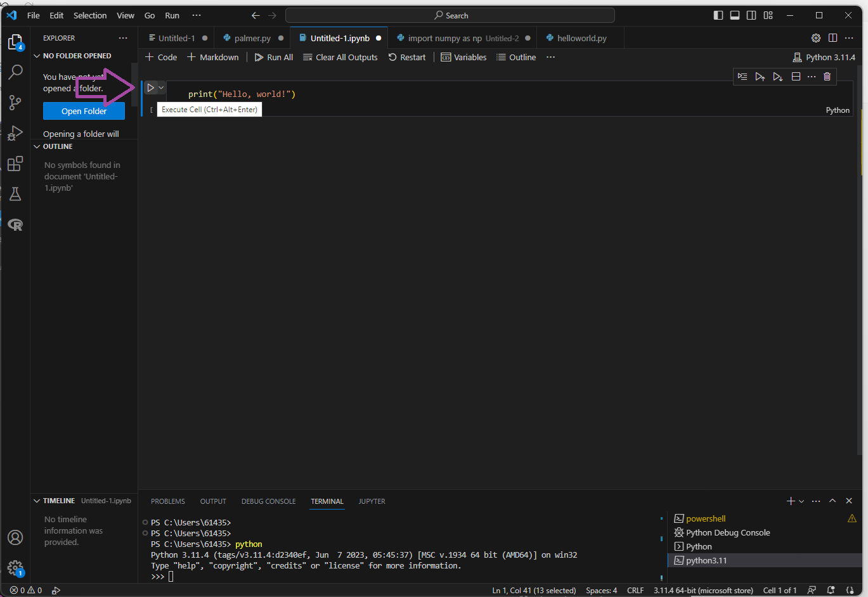Open the Testing flask icon in sidebar
868x597 pixels.
15,194
